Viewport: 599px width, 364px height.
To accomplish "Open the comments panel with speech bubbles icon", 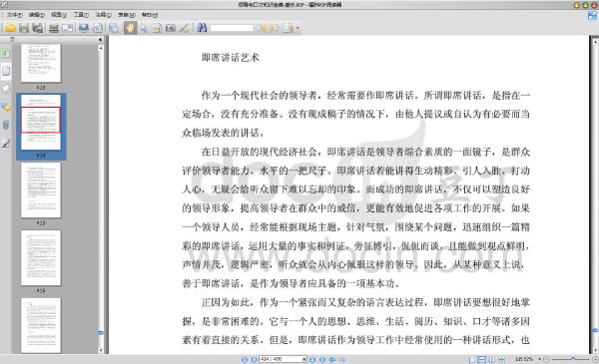I will point(6,107).
